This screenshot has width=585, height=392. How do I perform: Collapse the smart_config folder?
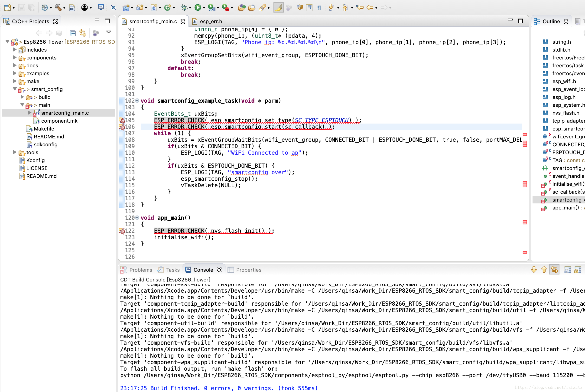click(15, 89)
